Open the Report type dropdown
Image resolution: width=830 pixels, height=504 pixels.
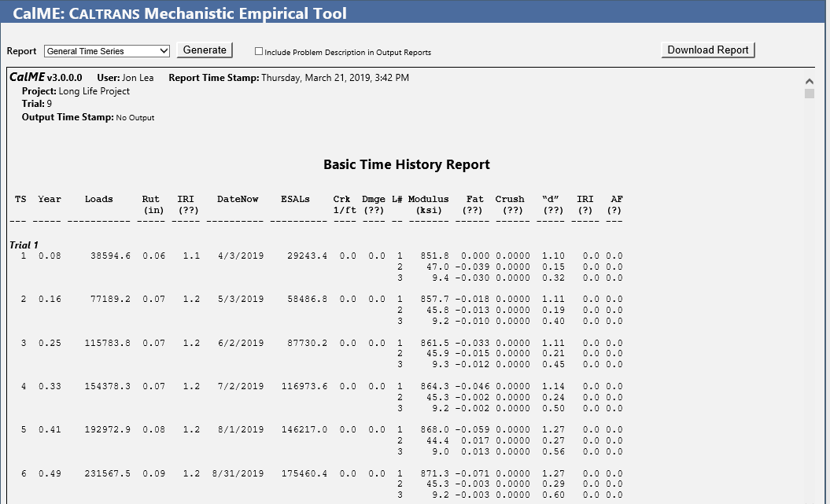tap(107, 51)
